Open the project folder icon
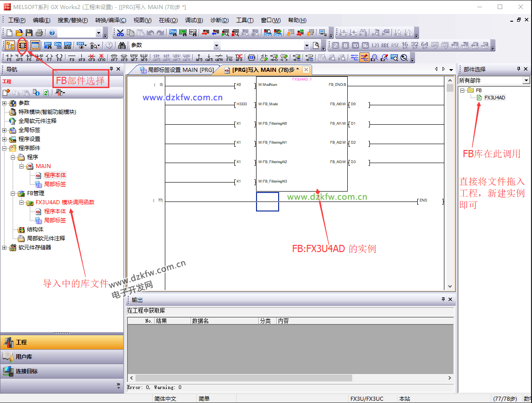The width and height of the screenshot is (532, 403). tap(19, 33)
